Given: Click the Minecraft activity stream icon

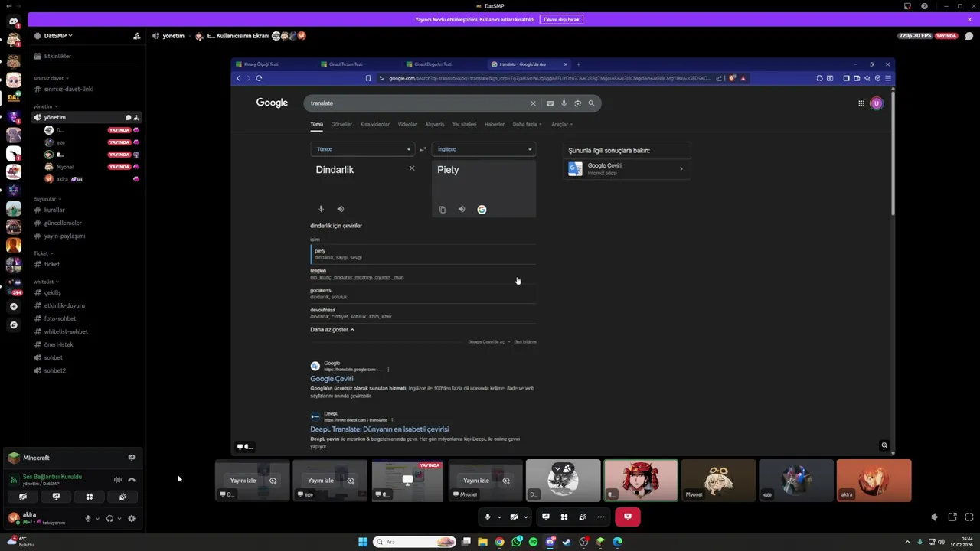Looking at the screenshot, I should pyautogui.click(x=132, y=458).
